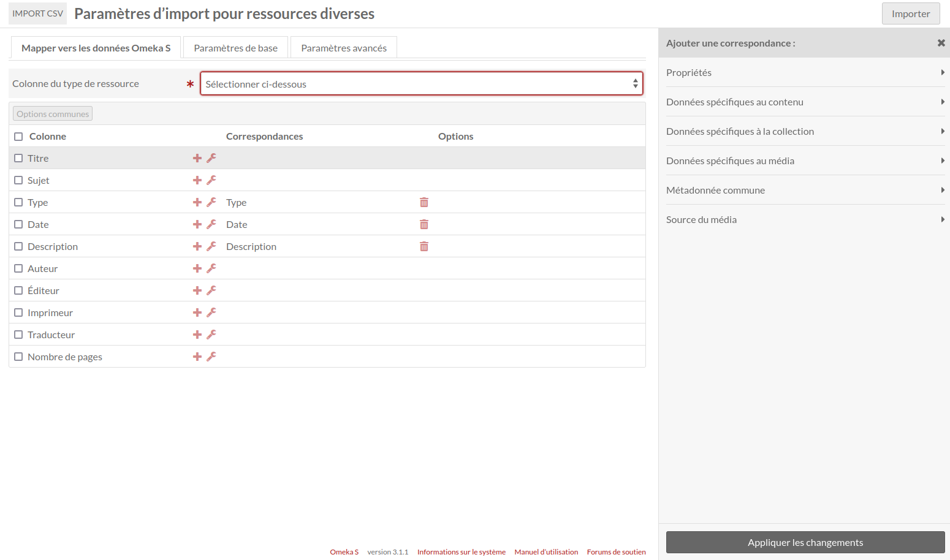Open wrench options for Nombre de pages row
Viewport: 950px width, 560px height.
(211, 357)
